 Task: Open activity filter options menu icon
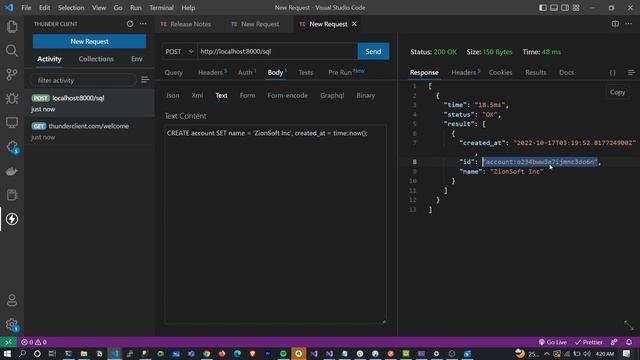pyautogui.click(x=145, y=80)
